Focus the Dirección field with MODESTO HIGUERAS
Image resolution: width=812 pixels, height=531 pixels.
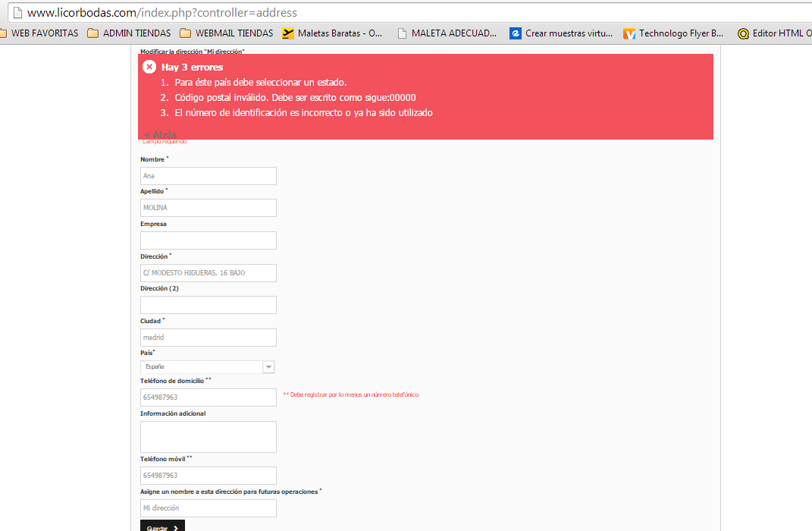(x=208, y=273)
